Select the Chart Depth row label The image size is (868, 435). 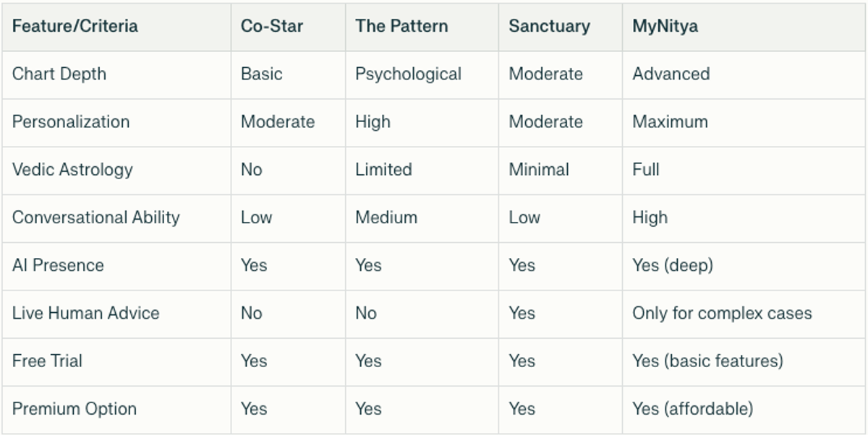point(59,74)
